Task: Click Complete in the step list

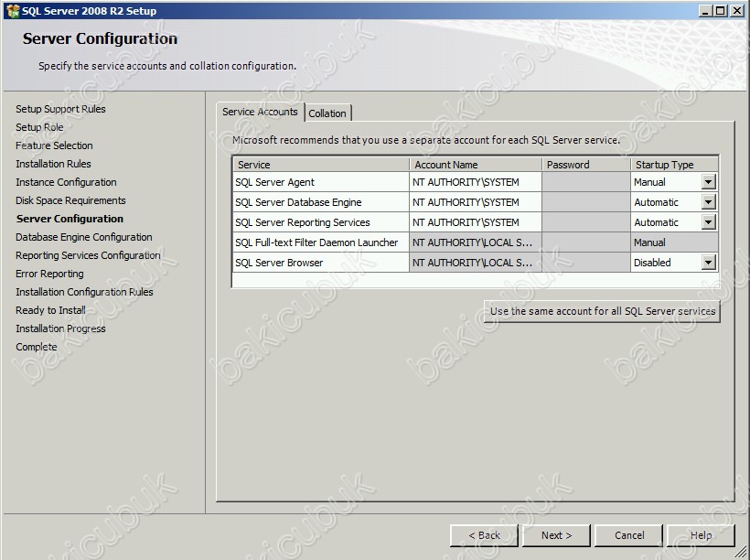Action: click(x=36, y=347)
